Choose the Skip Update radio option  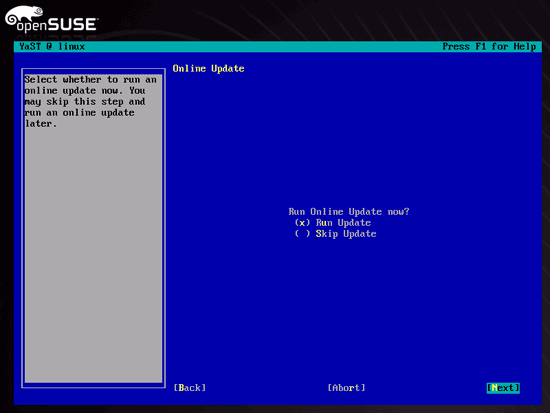(335, 234)
